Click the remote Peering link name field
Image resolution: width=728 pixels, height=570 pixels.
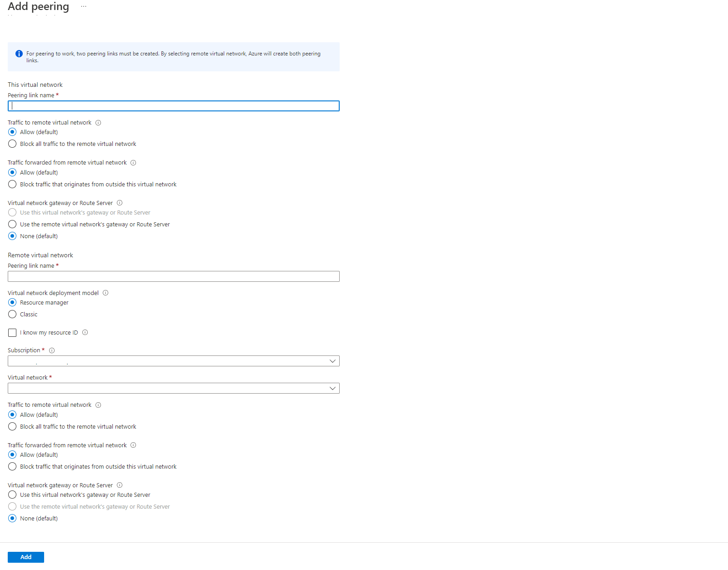point(173,276)
